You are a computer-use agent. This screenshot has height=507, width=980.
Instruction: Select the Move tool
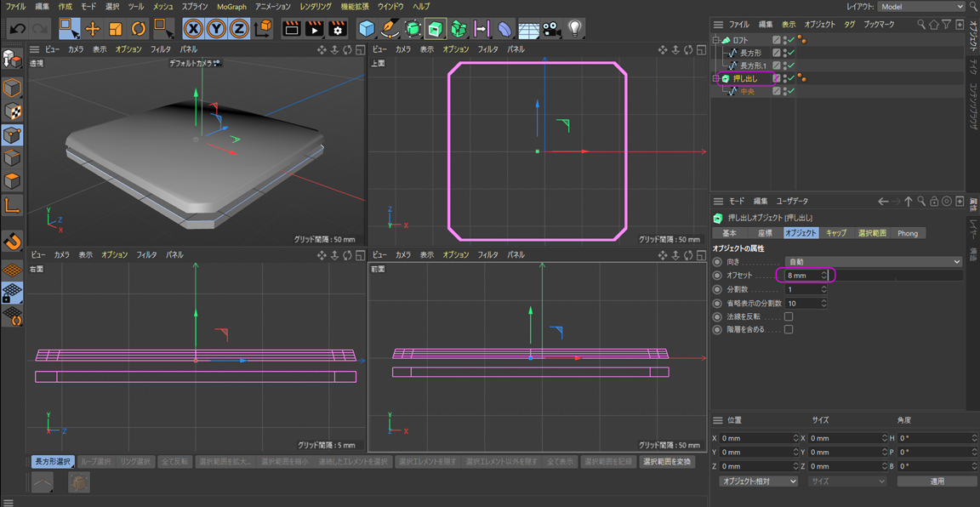[x=93, y=29]
